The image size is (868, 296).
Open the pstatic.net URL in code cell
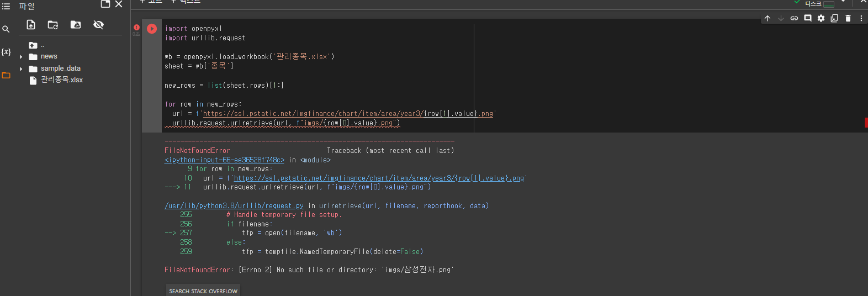pyautogui.click(x=348, y=114)
